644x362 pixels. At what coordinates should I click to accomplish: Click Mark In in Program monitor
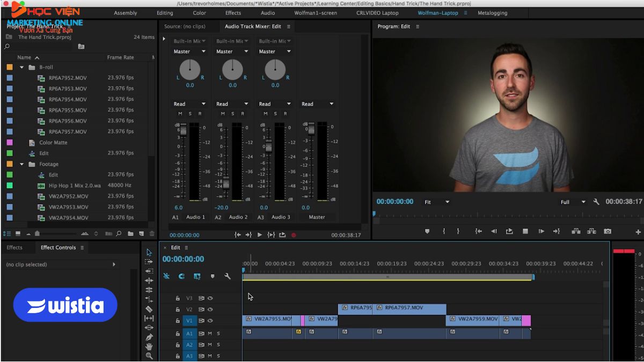pyautogui.click(x=444, y=232)
